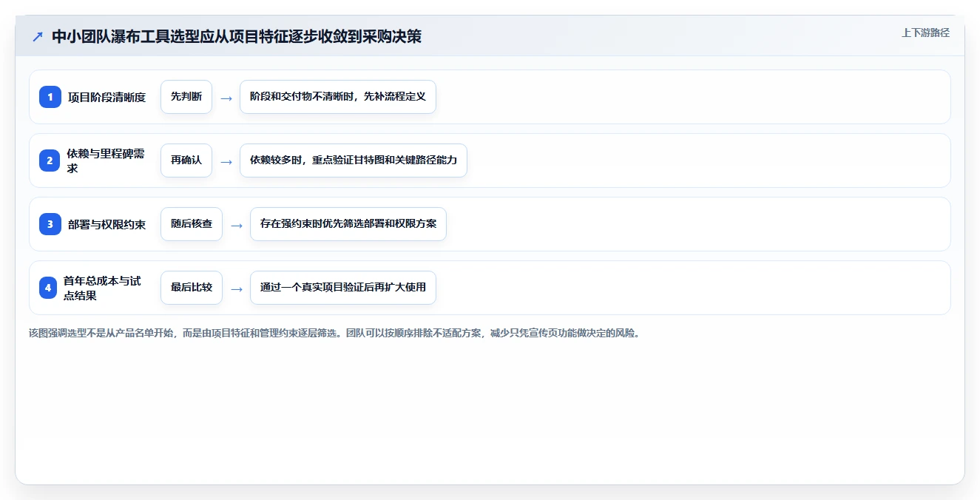980x500 pixels.
Task: Open the 阶段和交付物不清晰时，先补流程定义 box
Action: pos(338,97)
